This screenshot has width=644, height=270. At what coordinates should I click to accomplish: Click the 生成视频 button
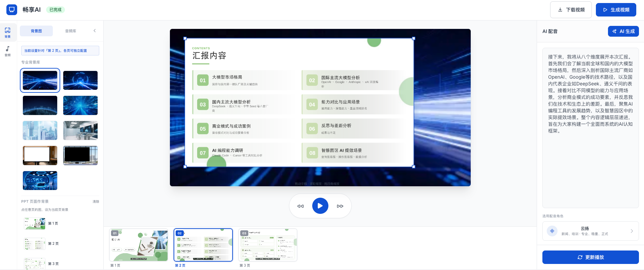click(616, 10)
